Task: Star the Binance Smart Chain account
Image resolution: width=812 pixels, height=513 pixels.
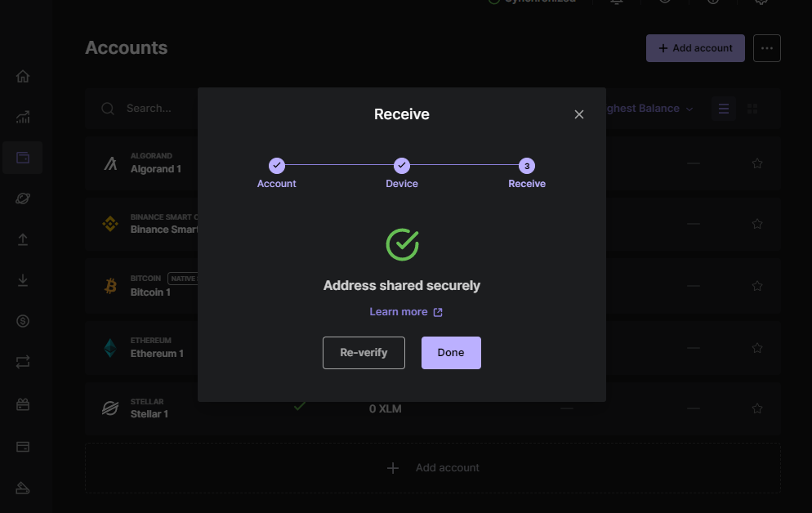Action: (757, 224)
